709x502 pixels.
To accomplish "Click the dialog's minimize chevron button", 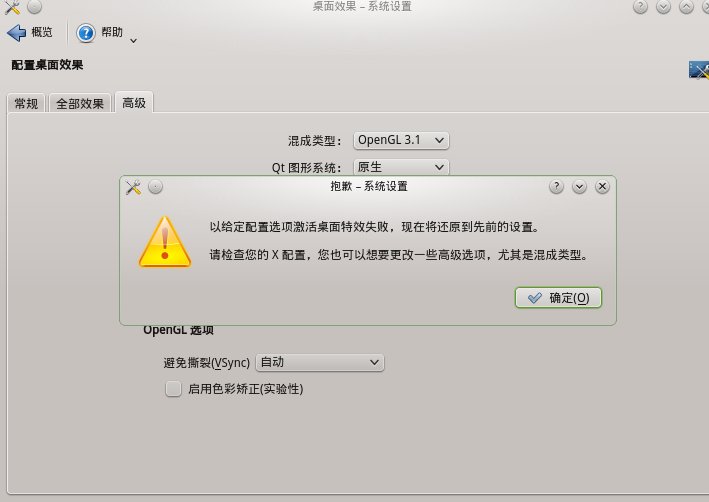I will pos(579,186).
